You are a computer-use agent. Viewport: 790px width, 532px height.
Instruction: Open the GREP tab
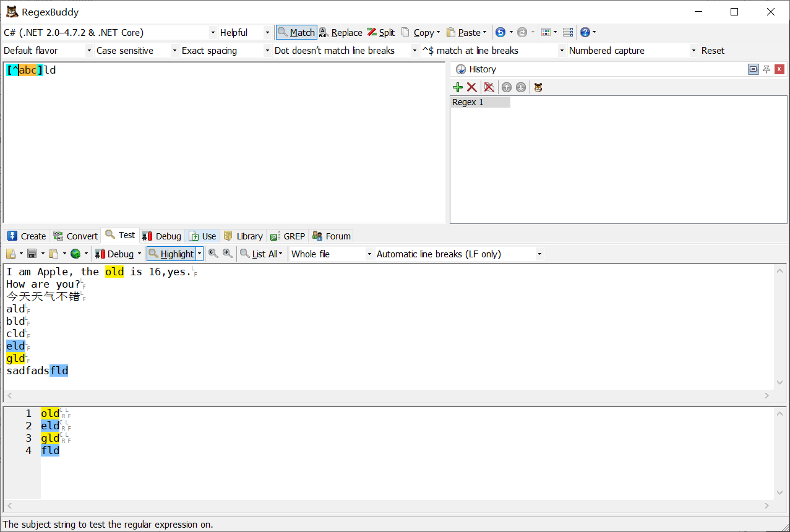tap(288, 236)
